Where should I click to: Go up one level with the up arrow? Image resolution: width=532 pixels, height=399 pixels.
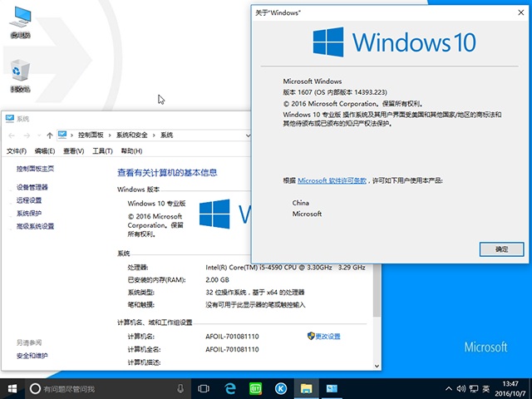click(50, 135)
